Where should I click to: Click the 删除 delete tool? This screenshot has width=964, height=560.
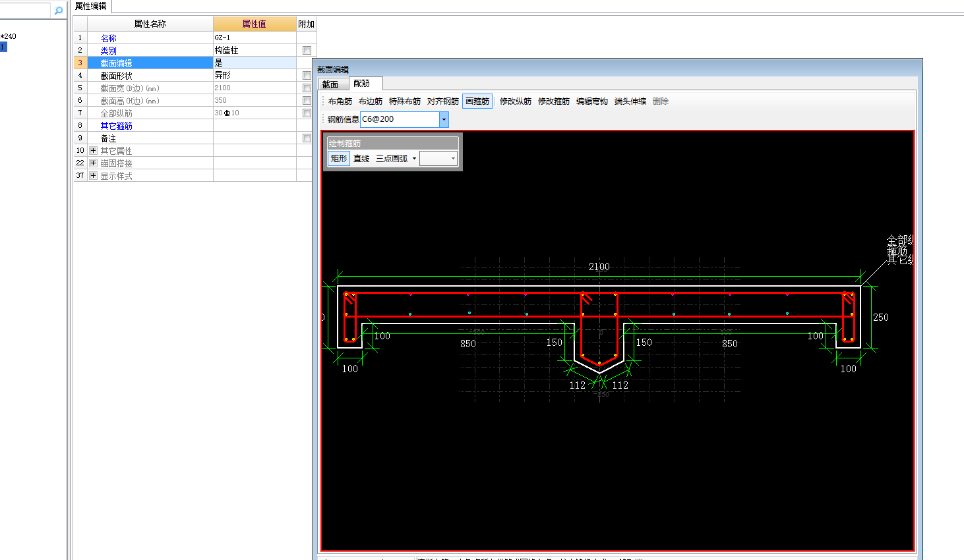click(x=661, y=101)
